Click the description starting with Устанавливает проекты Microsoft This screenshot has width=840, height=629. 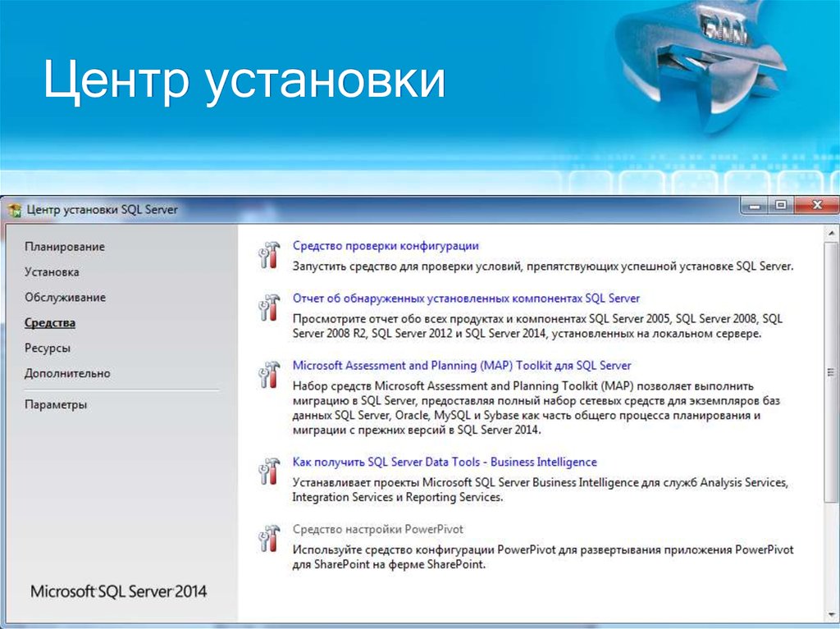pos(540,490)
